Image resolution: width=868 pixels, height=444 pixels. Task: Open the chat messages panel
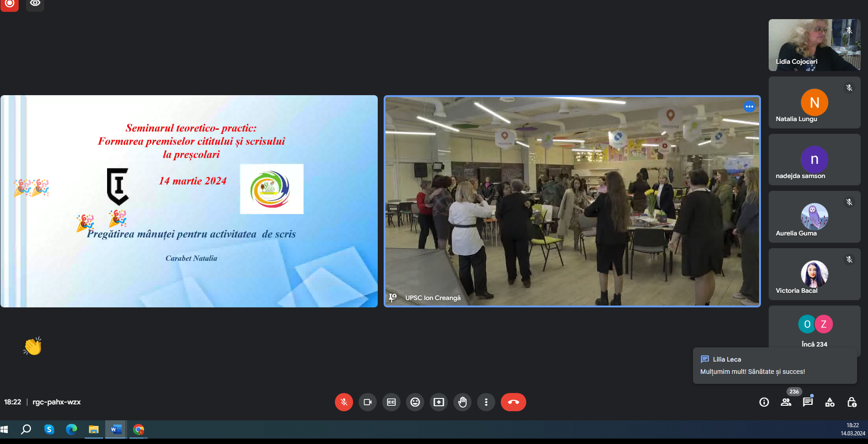pos(807,402)
